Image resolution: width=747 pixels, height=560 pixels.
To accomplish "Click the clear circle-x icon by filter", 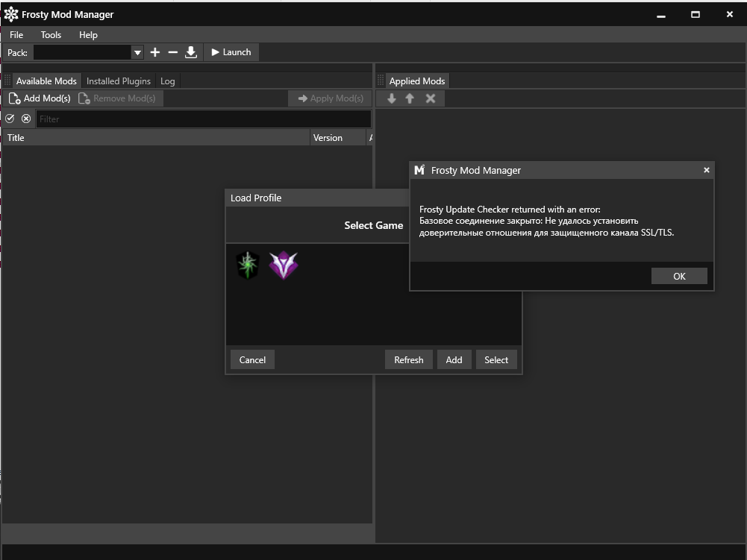I will (26, 119).
